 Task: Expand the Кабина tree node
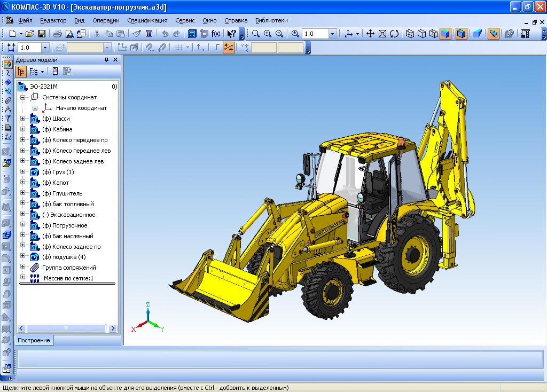click(22, 129)
